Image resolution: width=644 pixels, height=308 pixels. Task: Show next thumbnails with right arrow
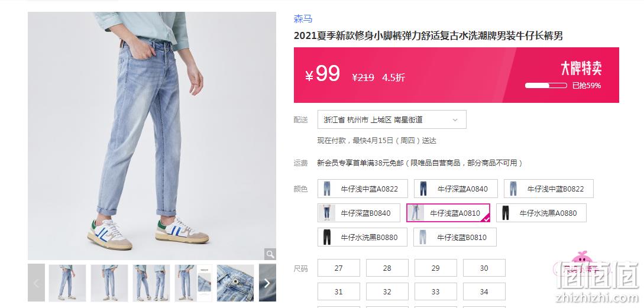[267, 283]
